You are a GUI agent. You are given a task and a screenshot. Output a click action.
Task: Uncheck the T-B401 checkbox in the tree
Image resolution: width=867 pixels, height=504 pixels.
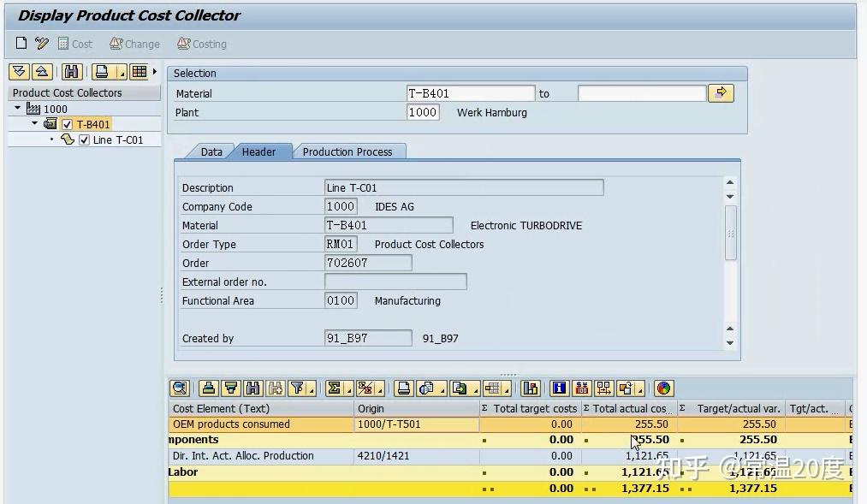point(66,124)
